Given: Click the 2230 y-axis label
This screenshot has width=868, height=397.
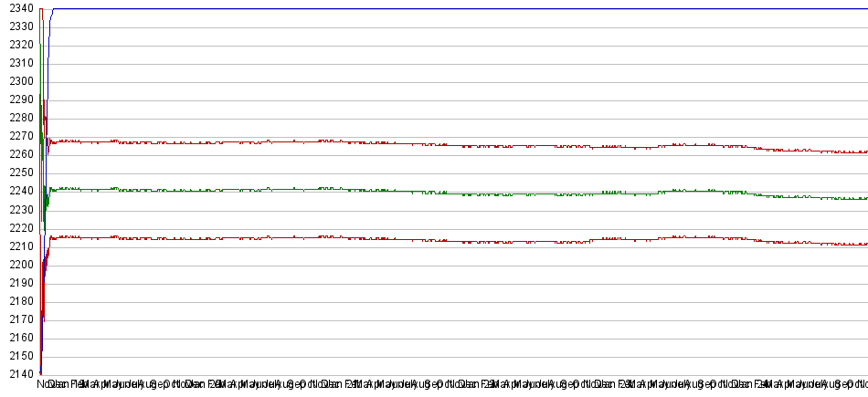Looking at the screenshot, I should click(x=18, y=209).
